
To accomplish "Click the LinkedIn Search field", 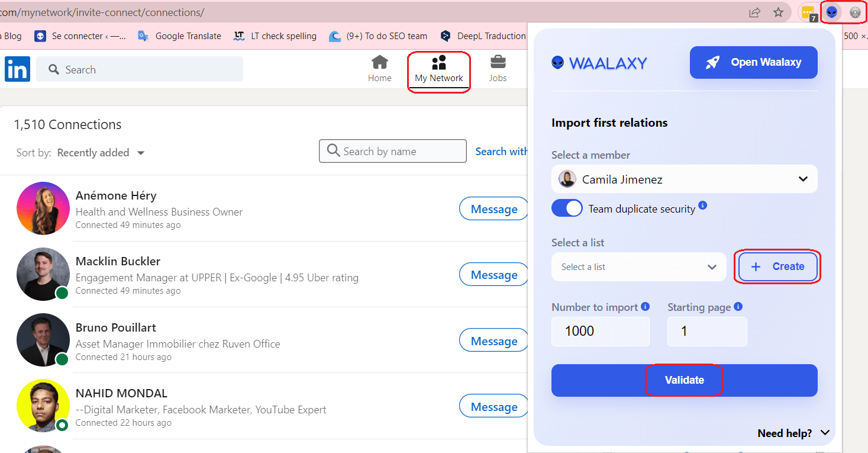I will [140, 69].
